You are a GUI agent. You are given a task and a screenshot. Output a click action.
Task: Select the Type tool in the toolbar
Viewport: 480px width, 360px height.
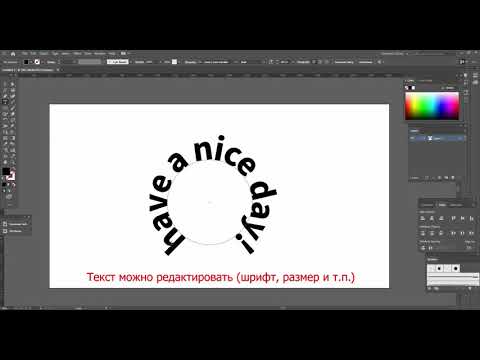click(5, 102)
